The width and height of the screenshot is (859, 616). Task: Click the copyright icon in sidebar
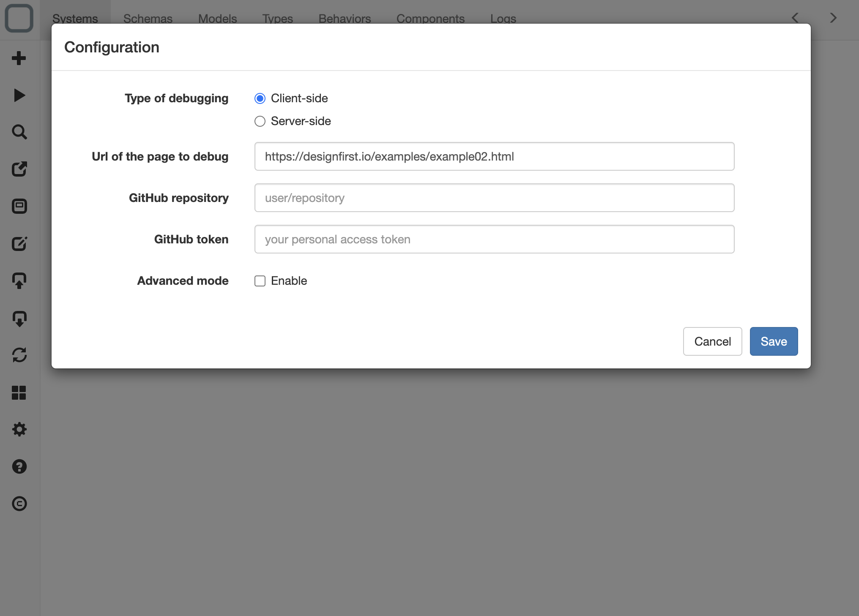pyautogui.click(x=19, y=504)
